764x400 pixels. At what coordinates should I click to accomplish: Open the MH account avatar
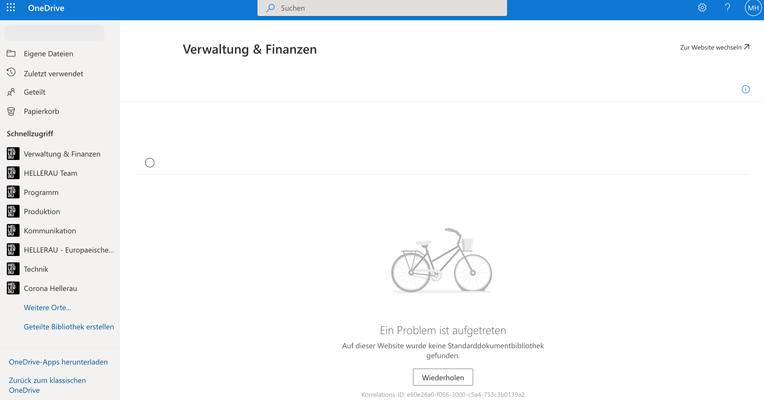pyautogui.click(x=753, y=8)
